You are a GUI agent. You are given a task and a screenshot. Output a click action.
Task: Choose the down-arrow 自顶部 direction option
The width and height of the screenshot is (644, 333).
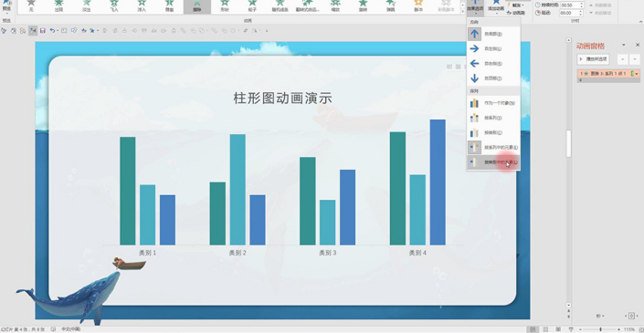click(x=493, y=78)
